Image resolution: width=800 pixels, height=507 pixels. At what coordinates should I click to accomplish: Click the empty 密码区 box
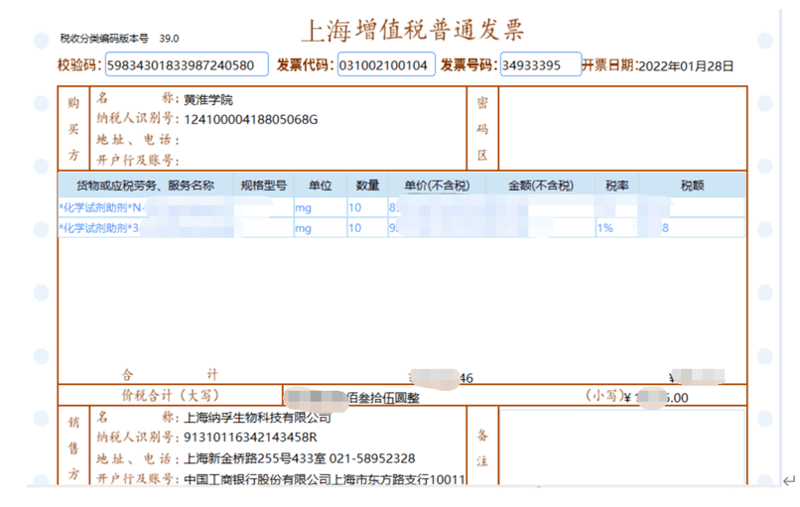620,128
